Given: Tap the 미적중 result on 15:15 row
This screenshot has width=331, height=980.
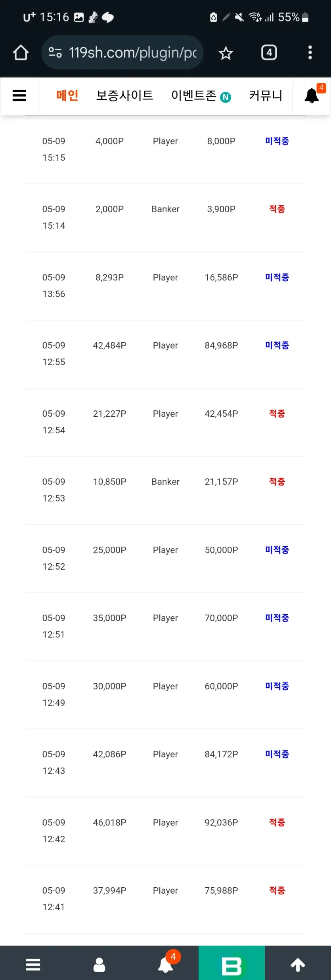Looking at the screenshot, I should (x=277, y=141).
